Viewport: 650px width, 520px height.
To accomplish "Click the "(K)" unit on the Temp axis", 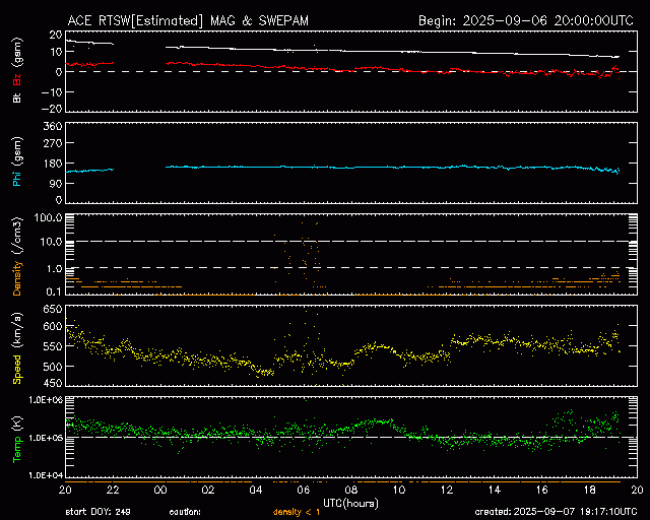I will 17,423.
